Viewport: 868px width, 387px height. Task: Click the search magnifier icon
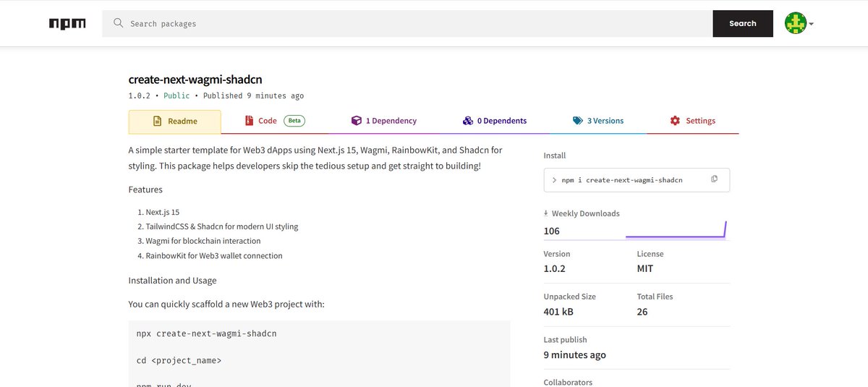(x=119, y=24)
